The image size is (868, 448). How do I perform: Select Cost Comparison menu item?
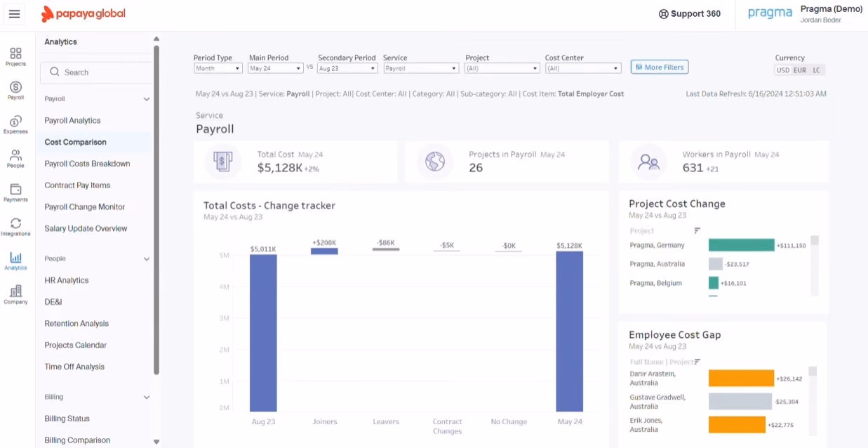pyautogui.click(x=75, y=142)
